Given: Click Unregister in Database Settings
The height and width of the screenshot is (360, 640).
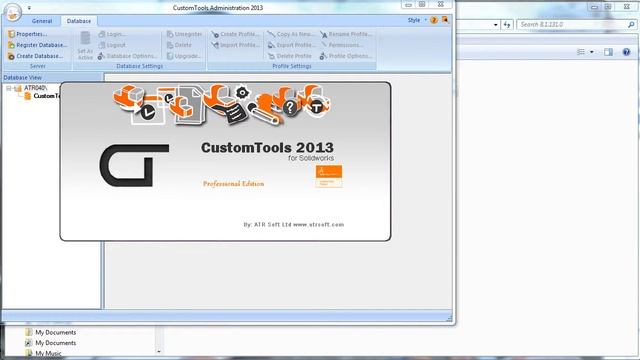Looking at the screenshot, I should coord(184,34).
